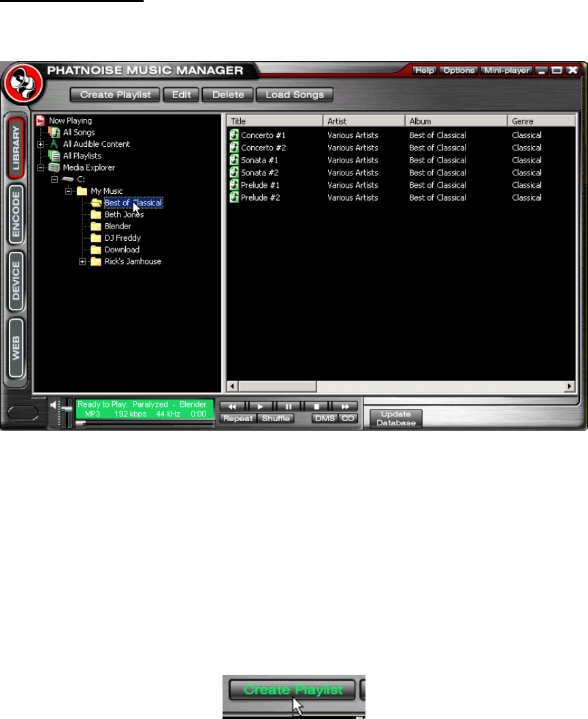Sort by the Genre column header
The height and width of the screenshot is (719, 588).
(542, 121)
